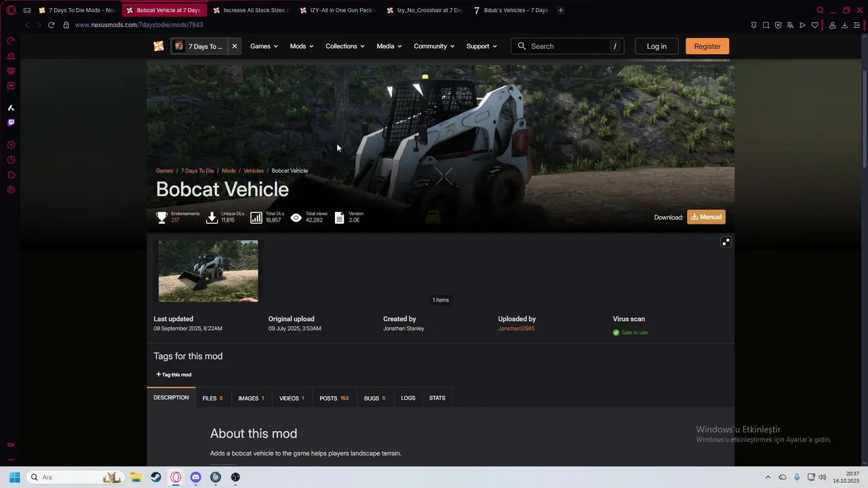Screen dimensions: 868x488
Task: Open the Steam taskbar icon
Action: tap(156, 477)
